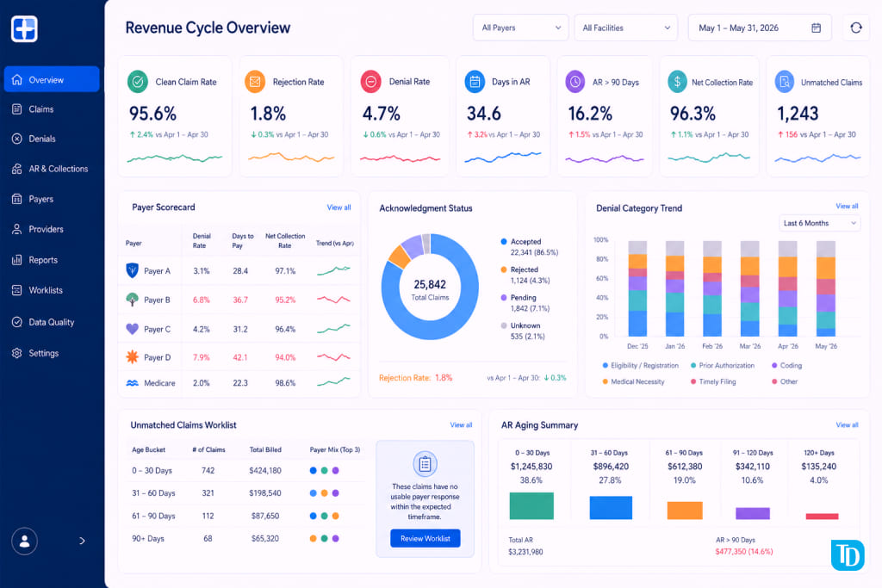Toggle Eligibility / Registration legend entry

coord(640,365)
